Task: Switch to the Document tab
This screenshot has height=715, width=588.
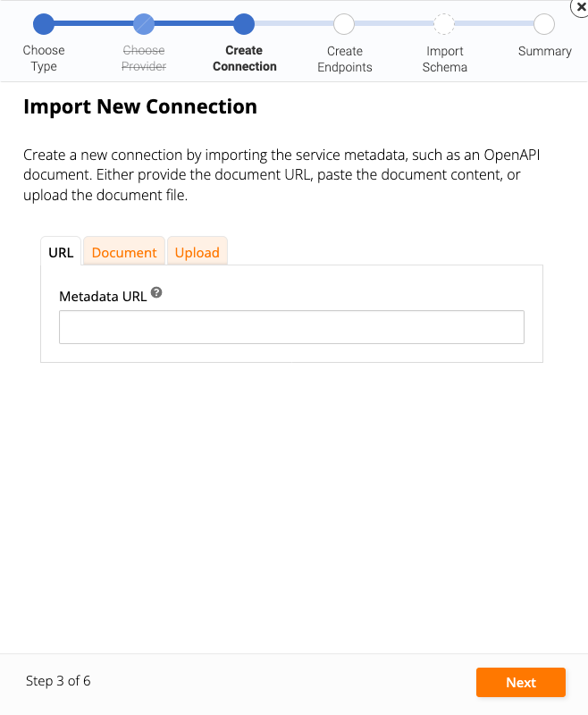Action: pos(123,252)
